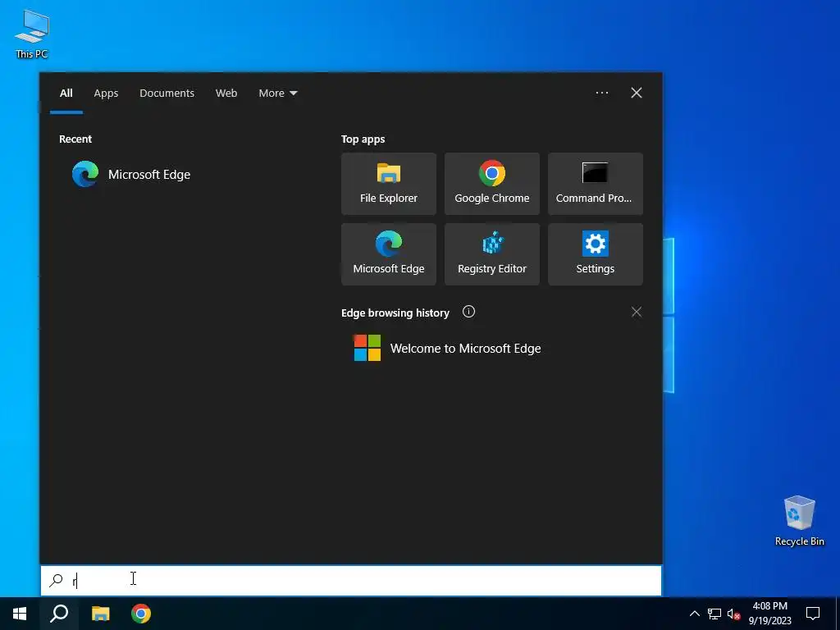This screenshot has width=840, height=630.
Task: Open the Action Center notifications icon
Action: pos(813,614)
